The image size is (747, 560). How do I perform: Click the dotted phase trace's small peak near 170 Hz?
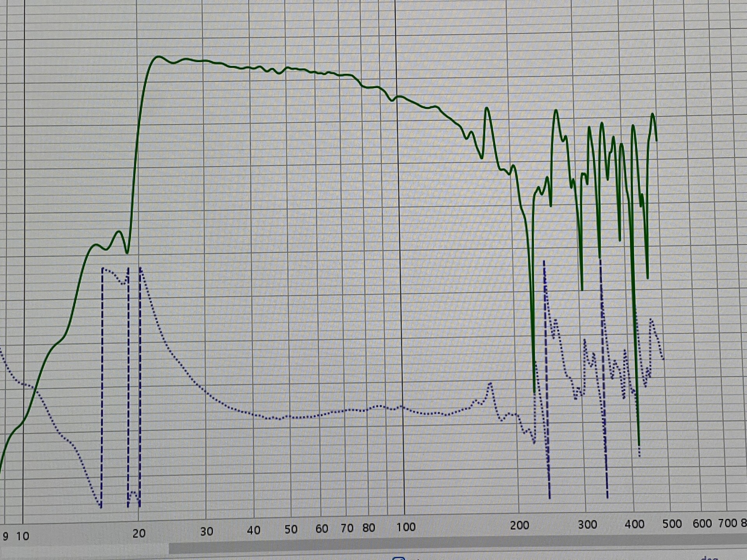click(490, 383)
